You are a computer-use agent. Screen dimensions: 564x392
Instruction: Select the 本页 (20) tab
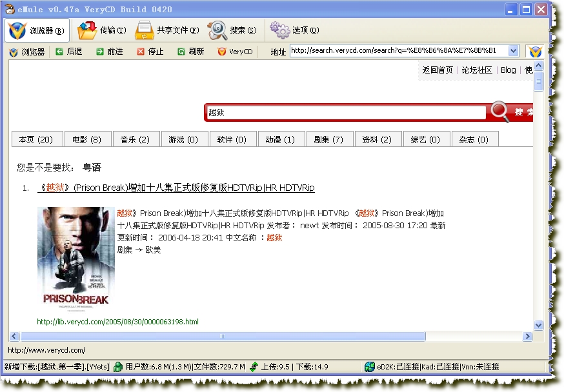[37, 139]
